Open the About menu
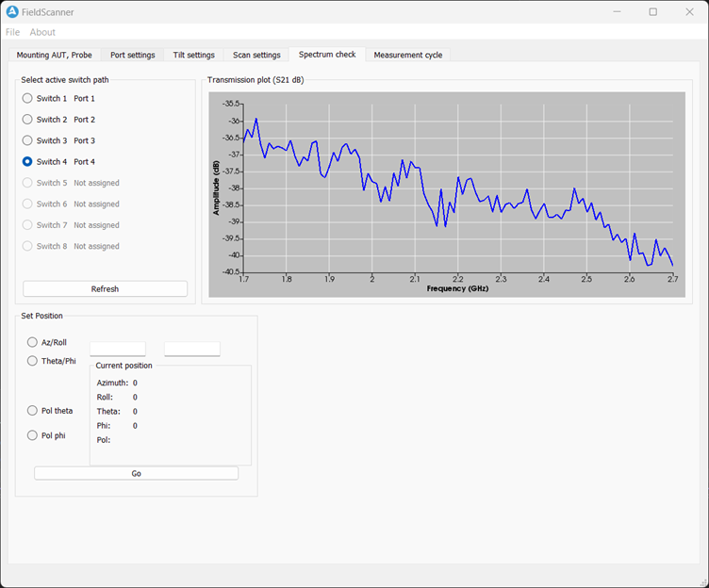 tap(42, 32)
